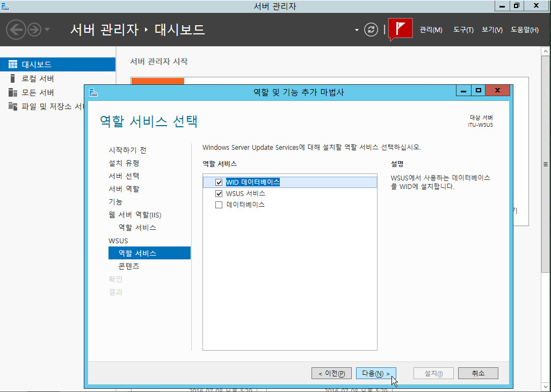Uncheck the WID 데이터베이스 checkbox

[219, 182]
